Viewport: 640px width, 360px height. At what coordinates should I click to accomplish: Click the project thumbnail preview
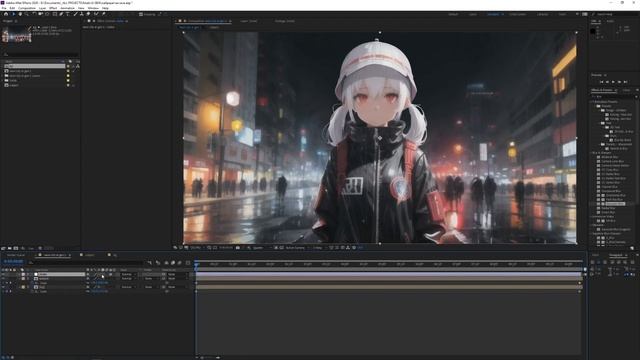click(x=16, y=35)
